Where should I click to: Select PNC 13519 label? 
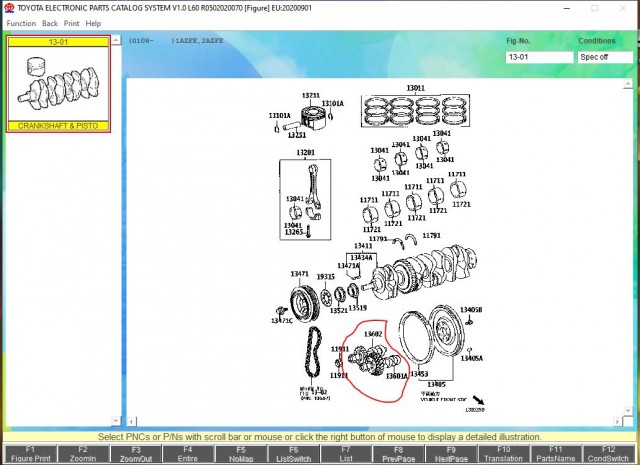point(358,308)
